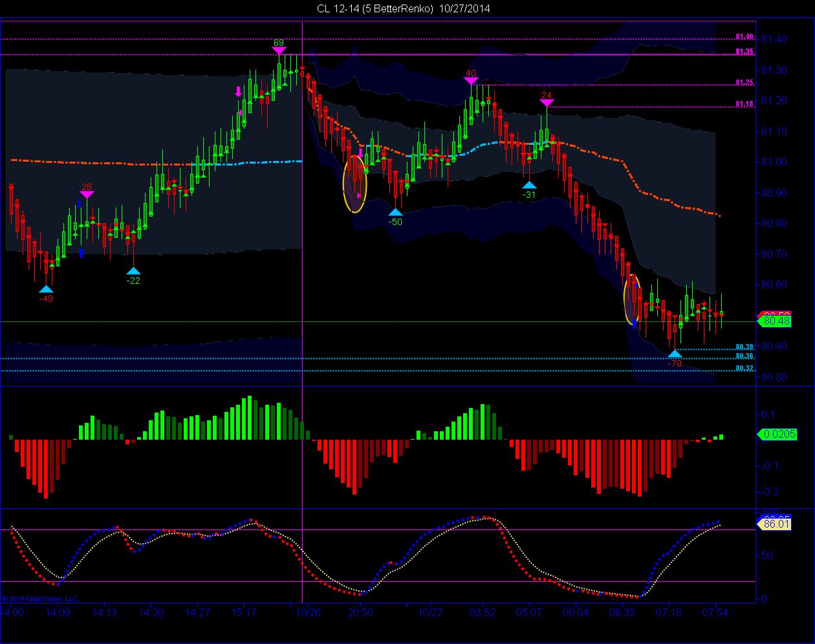The image size is (815, 644).
Task: Click the cyan swing-low triangle labeled -49
Action: point(45,289)
